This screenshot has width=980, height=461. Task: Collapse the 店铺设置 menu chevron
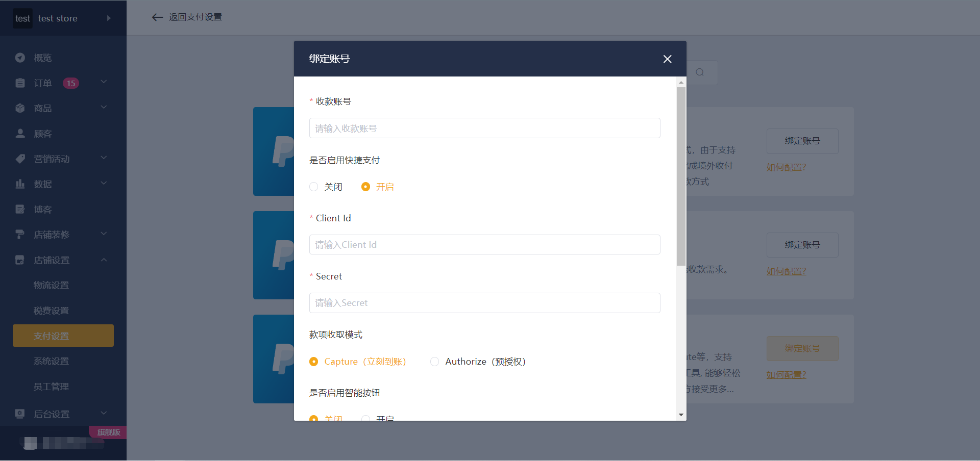coord(104,260)
